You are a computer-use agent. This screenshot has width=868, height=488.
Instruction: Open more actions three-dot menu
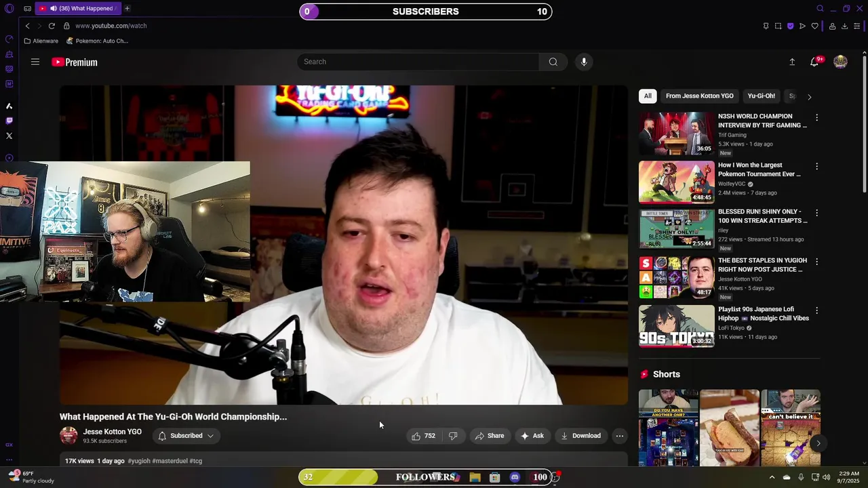coord(620,436)
